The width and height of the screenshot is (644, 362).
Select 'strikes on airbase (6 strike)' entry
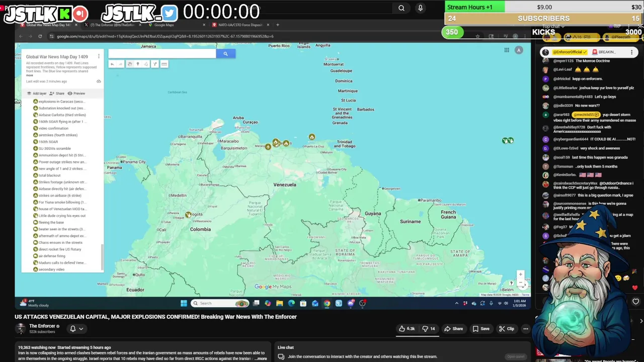tap(57, 196)
